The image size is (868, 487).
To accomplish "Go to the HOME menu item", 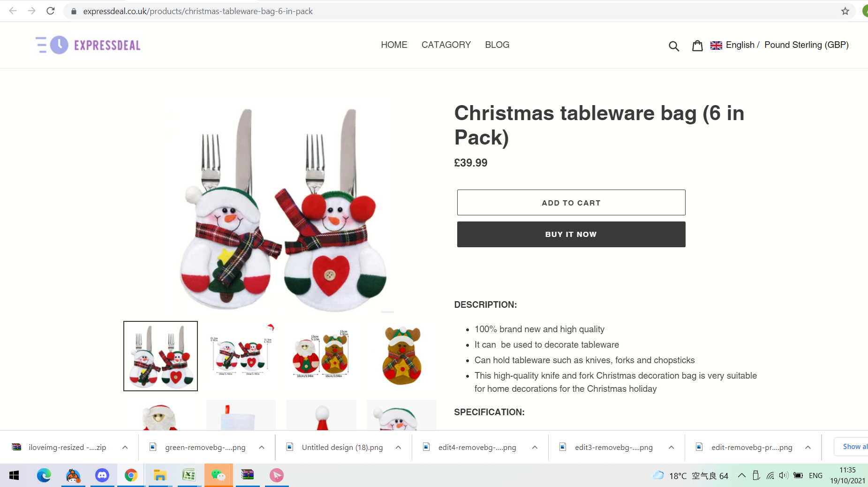I will 394,45.
